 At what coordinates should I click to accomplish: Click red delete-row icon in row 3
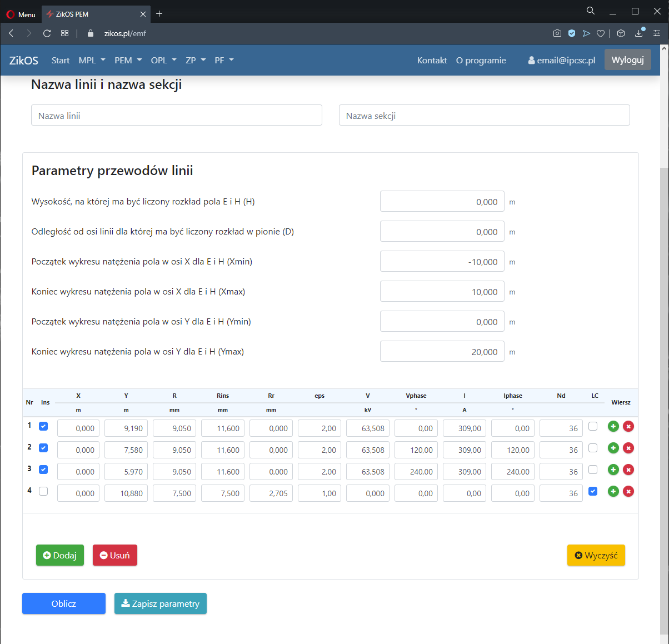628,470
